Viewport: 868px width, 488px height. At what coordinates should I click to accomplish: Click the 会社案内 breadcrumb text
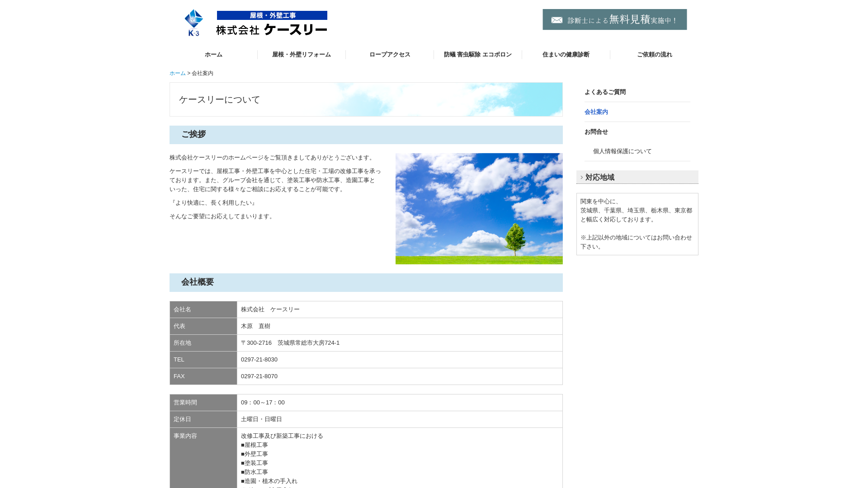click(x=203, y=73)
